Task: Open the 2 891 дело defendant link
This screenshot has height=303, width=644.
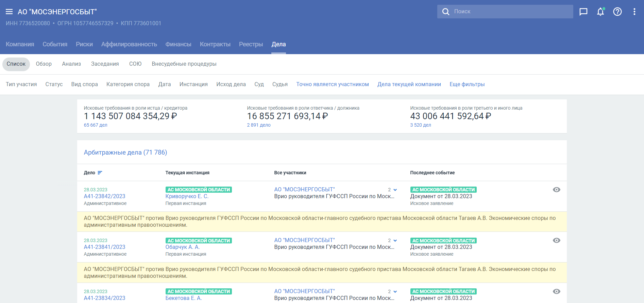Action: [259, 125]
